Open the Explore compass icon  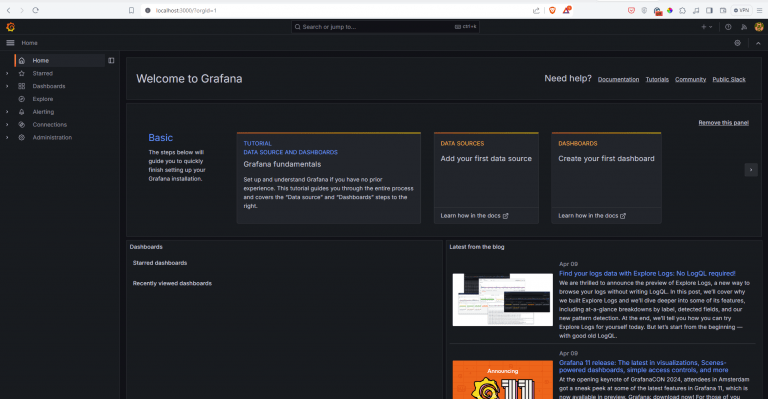coord(22,99)
